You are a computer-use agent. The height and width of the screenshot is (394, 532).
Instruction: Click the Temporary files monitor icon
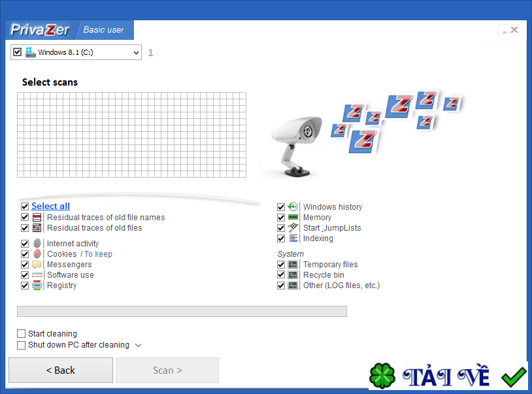click(x=293, y=265)
